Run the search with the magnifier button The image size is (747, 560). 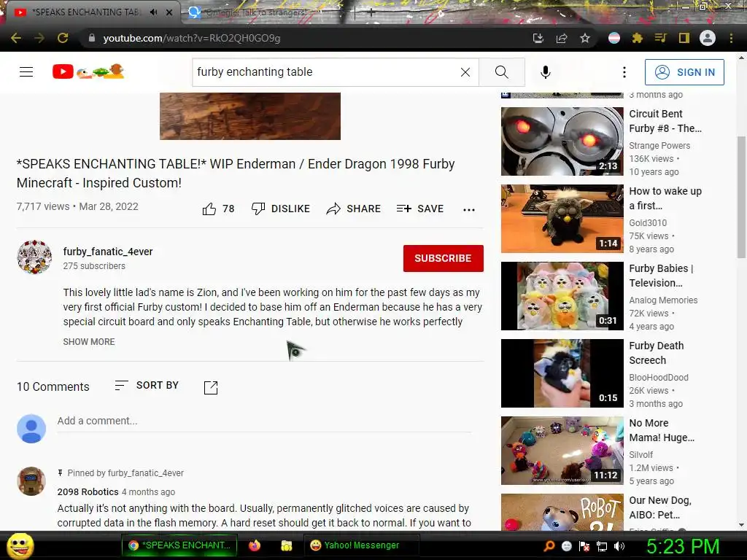click(x=502, y=72)
